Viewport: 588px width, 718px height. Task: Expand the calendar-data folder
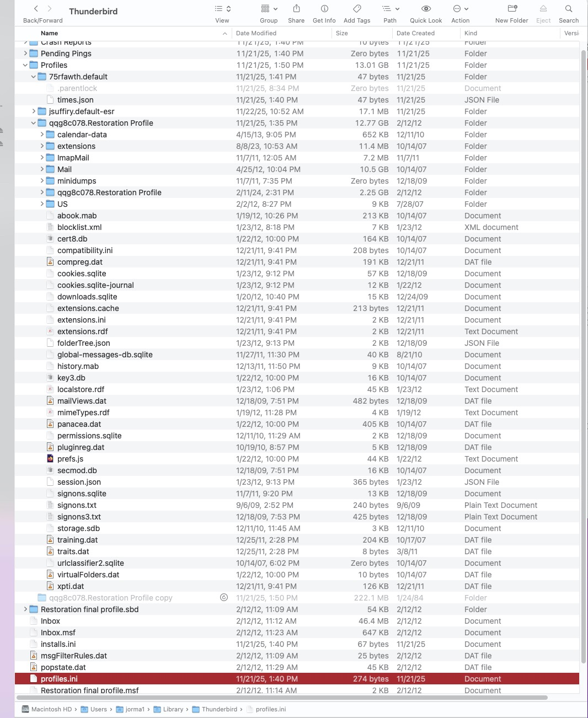[42, 135]
